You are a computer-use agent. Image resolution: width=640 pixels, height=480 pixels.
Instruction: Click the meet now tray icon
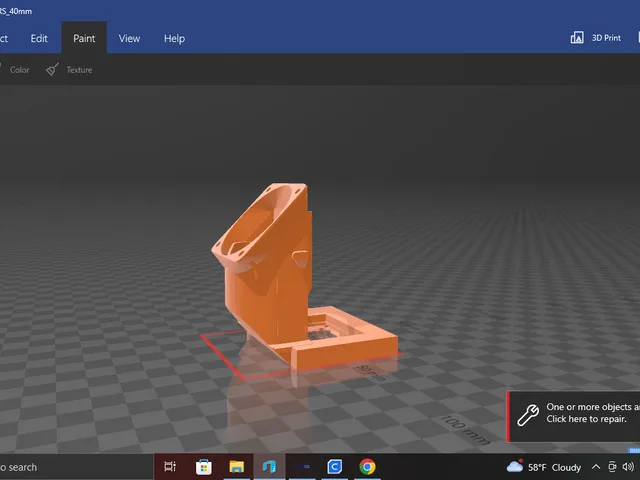[612, 467]
